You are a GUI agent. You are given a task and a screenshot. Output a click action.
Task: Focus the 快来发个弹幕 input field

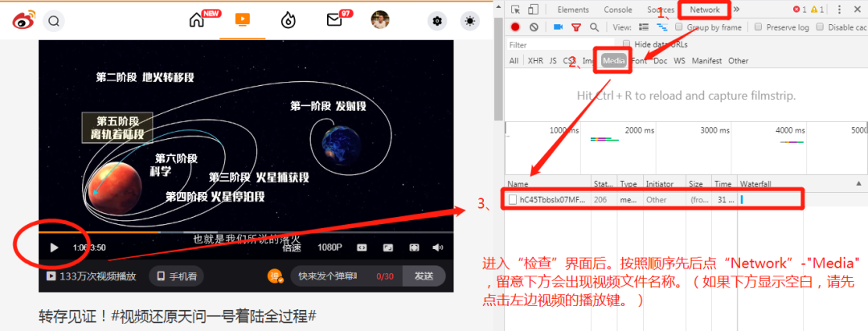point(346,276)
